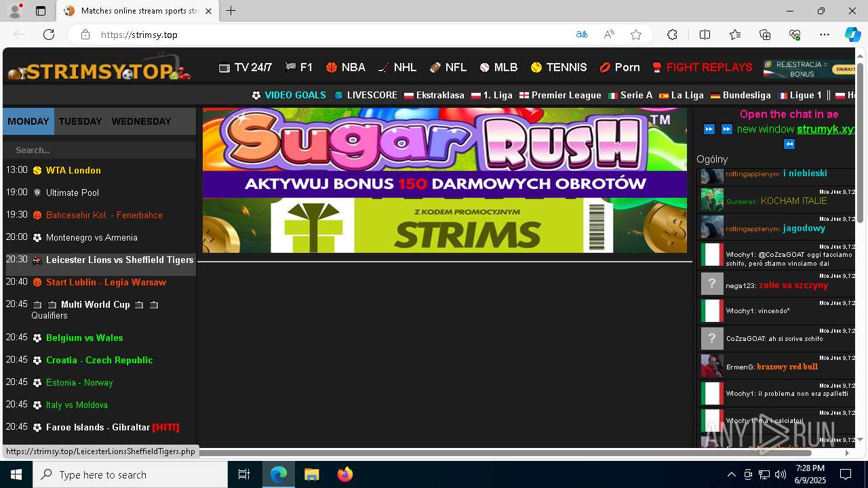This screenshot has height=488, width=868.
Task: Open the F1 streams page
Action: [x=299, y=67]
